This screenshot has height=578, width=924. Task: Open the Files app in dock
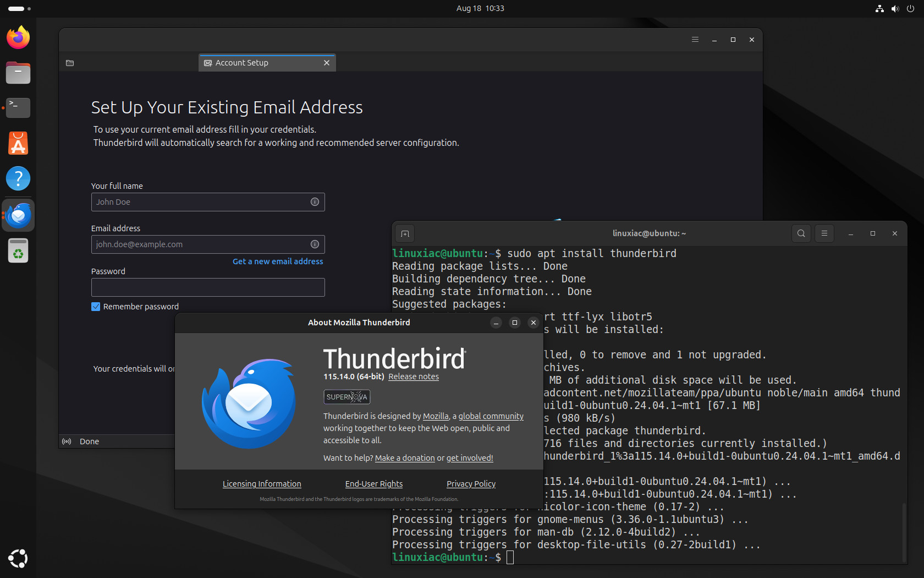click(x=18, y=73)
